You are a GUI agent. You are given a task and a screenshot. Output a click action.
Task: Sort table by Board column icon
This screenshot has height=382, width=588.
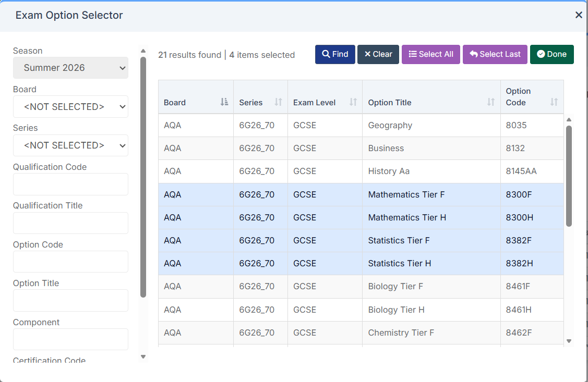[x=224, y=102]
